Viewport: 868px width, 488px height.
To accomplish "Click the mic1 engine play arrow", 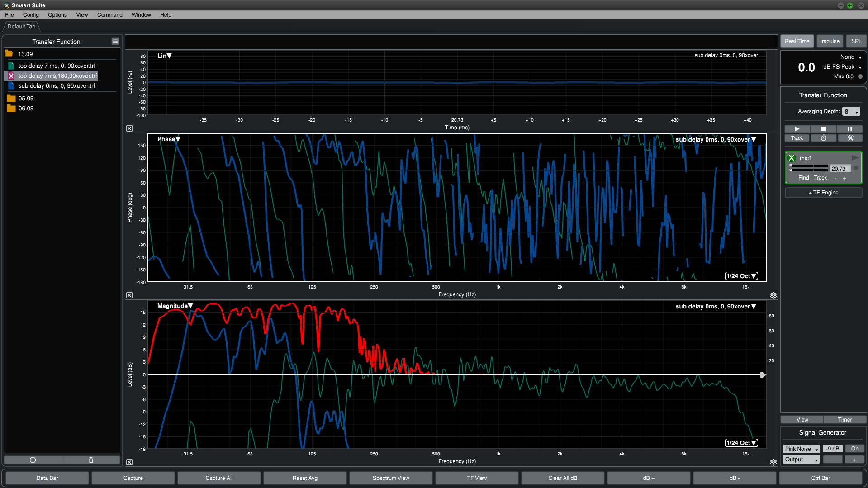I will 855,158.
